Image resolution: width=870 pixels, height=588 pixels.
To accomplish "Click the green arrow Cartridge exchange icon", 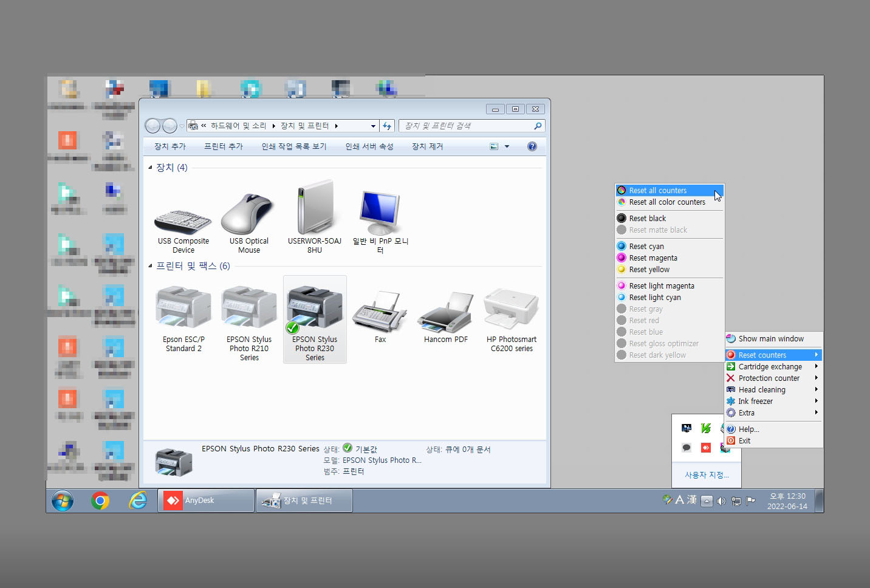I will 731,366.
